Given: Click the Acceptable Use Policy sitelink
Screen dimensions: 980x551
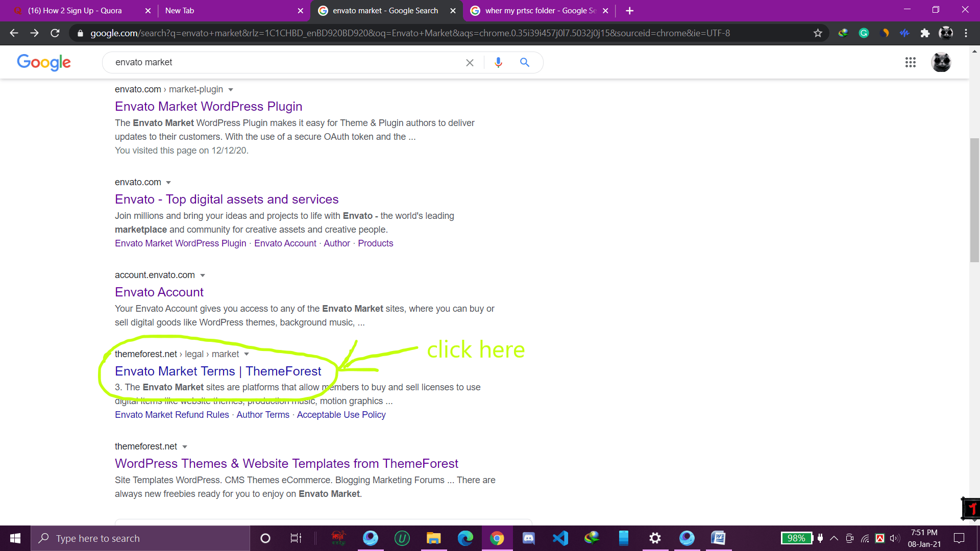Looking at the screenshot, I should pos(341,415).
